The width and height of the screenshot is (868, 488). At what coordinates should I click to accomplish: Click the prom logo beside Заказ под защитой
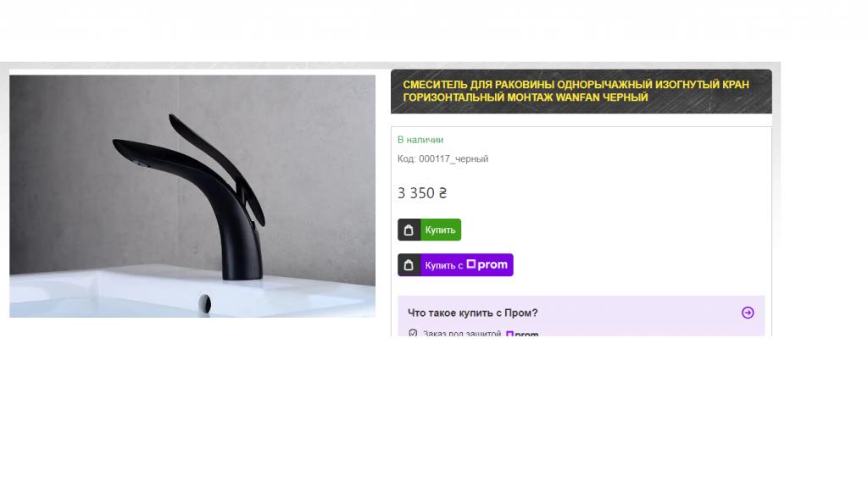pyautogui.click(x=522, y=334)
